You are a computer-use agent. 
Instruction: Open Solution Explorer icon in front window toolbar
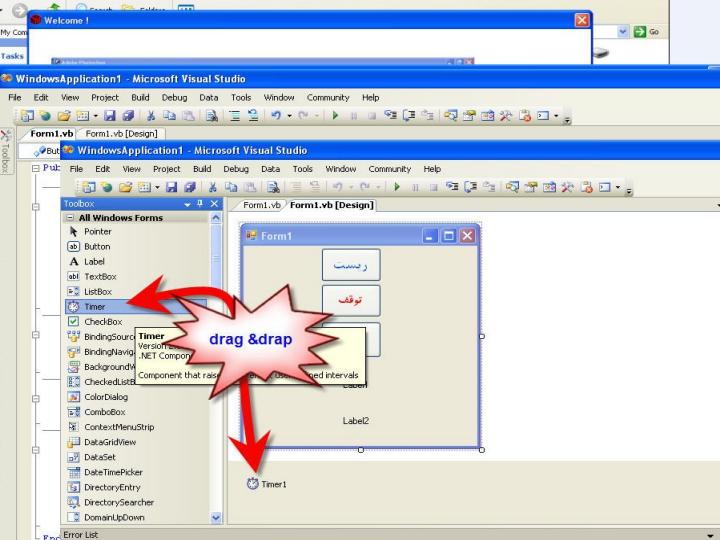[x=512, y=187]
